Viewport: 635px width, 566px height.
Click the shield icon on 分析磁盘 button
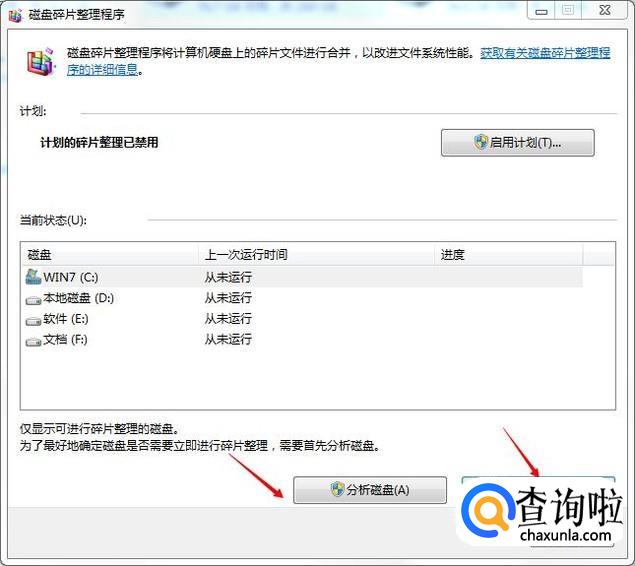coord(337,489)
